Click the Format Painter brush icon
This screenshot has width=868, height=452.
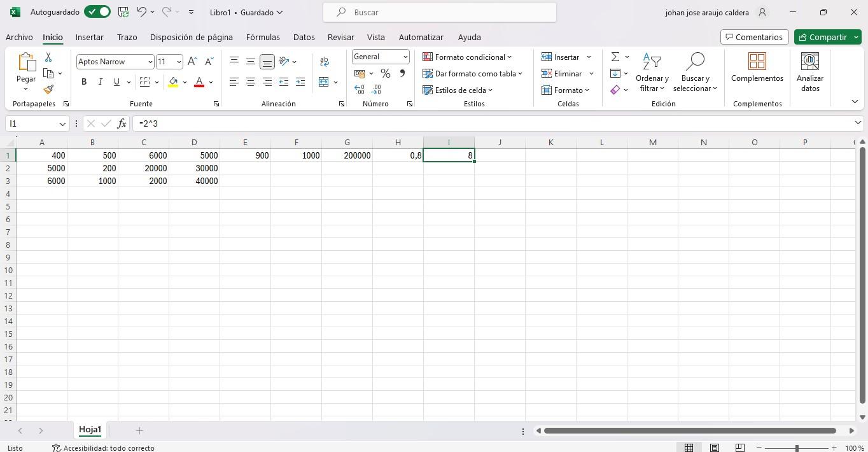48,90
